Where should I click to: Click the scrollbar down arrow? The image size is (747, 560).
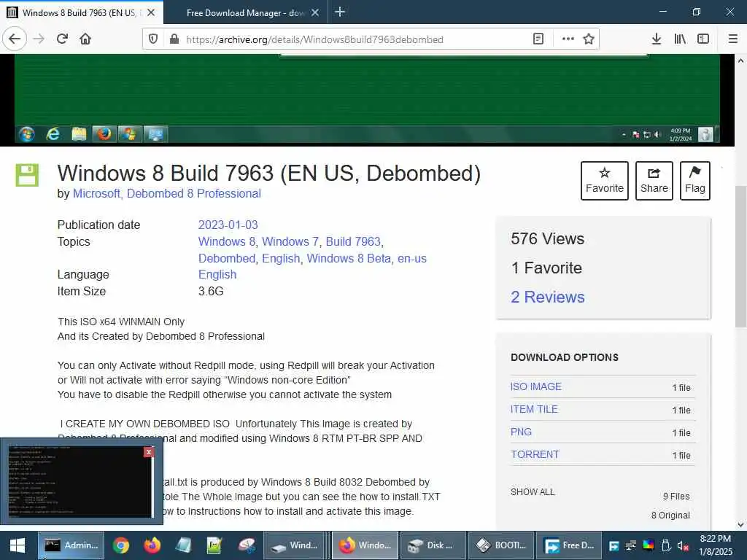pyautogui.click(x=740, y=525)
